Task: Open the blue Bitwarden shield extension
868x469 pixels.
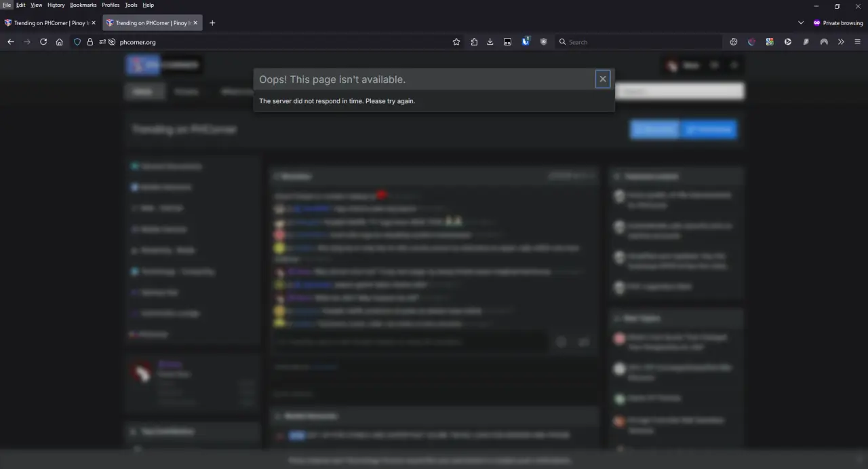Action: (x=526, y=42)
